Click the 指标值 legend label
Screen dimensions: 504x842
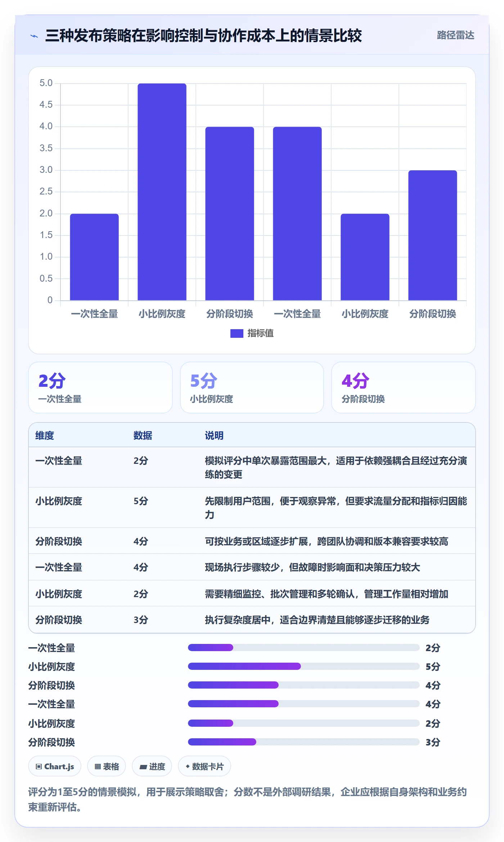[261, 333]
